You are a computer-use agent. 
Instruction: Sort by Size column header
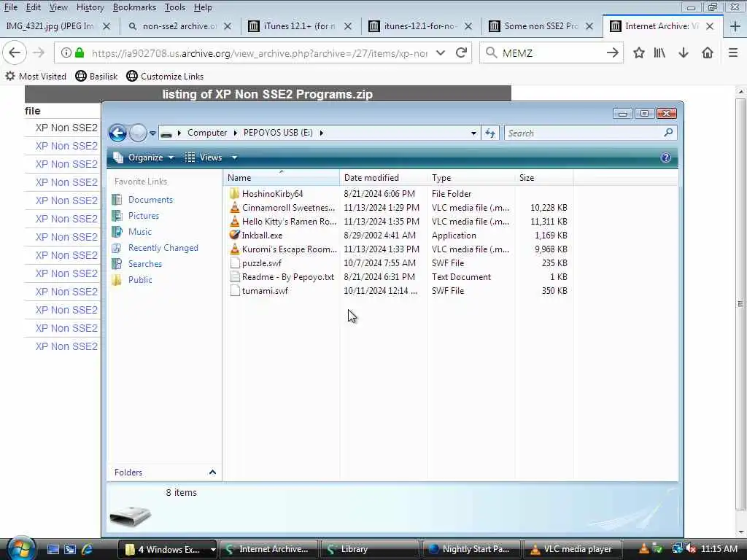543,178
